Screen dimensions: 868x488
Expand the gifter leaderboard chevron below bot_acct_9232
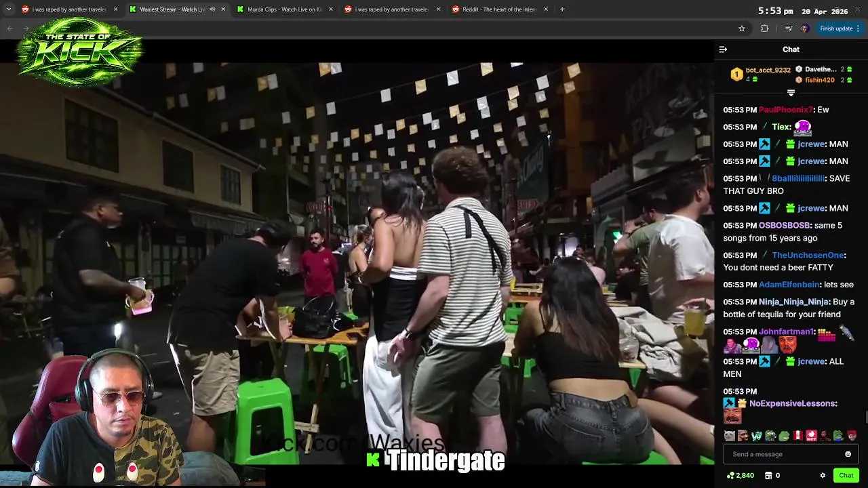[791, 93]
